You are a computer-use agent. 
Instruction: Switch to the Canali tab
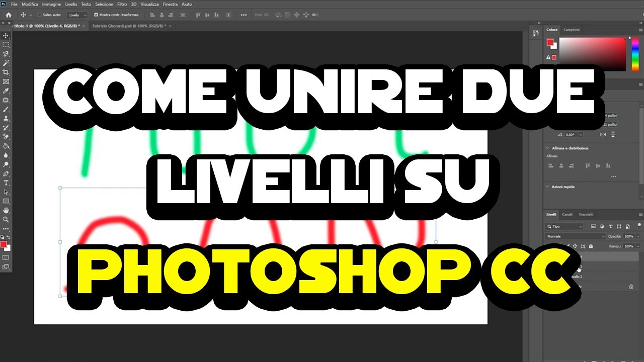[x=567, y=214]
